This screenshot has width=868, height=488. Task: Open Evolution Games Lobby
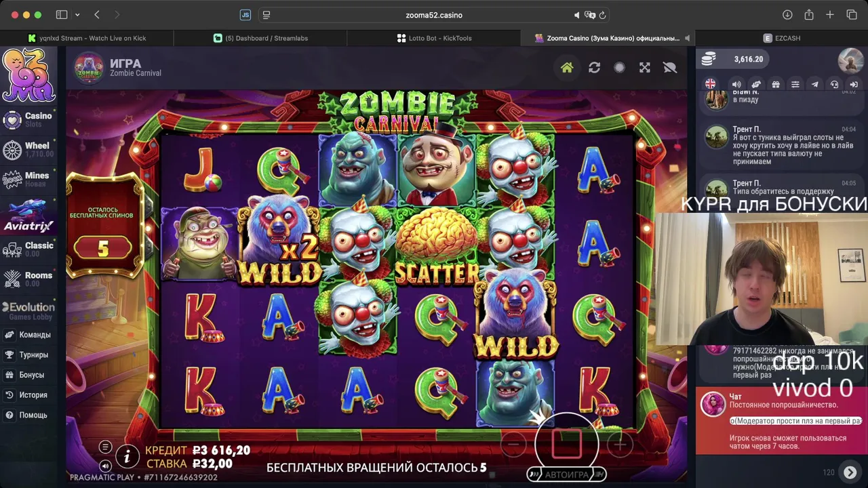28,311
